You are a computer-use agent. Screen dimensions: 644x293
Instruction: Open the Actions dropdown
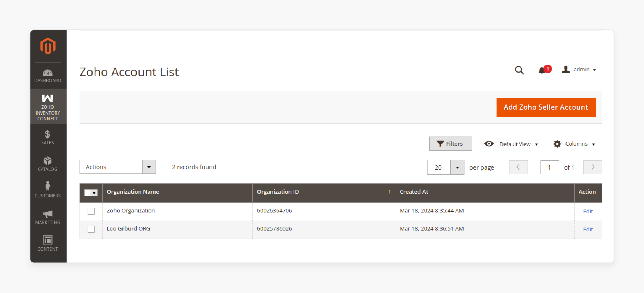(118, 167)
